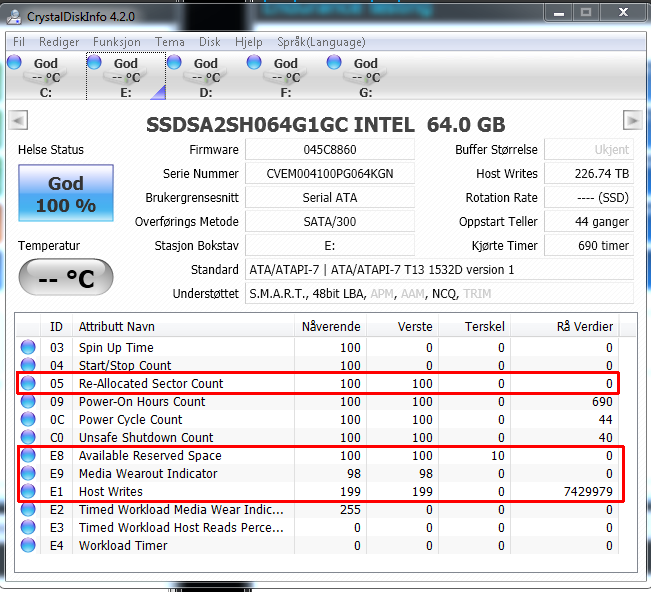Click the status orb of Host Writes row

[x=28, y=491]
